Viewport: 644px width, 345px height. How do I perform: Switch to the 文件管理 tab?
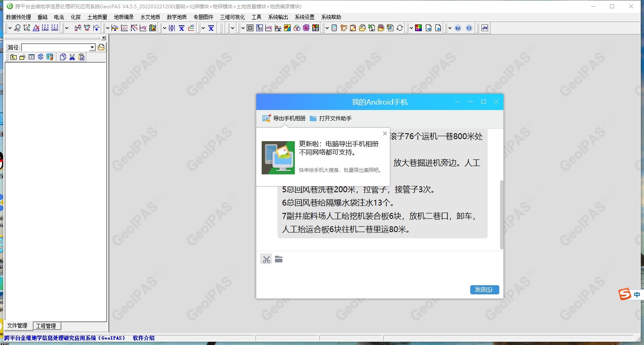17,326
